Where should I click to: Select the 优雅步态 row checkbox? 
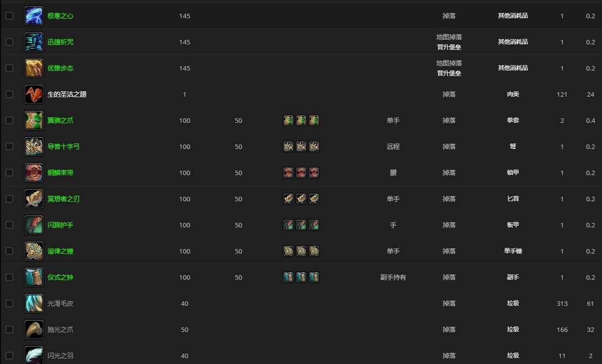(x=9, y=68)
